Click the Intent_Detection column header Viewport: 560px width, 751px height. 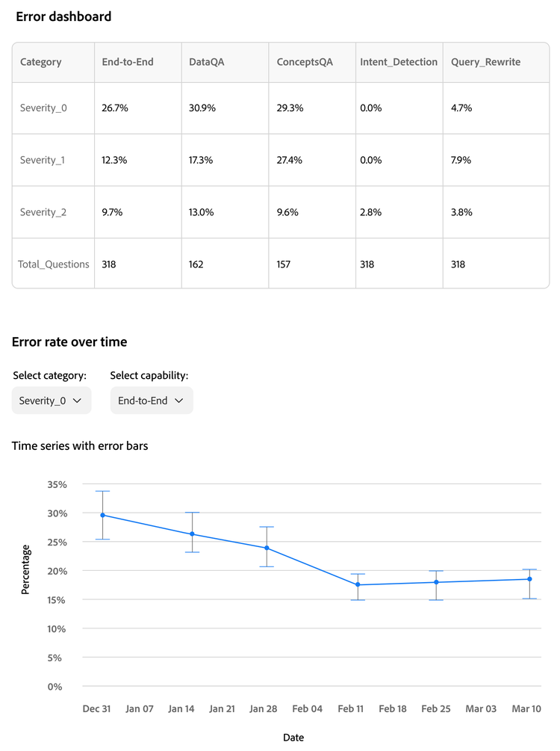click(x=399, y=62)
